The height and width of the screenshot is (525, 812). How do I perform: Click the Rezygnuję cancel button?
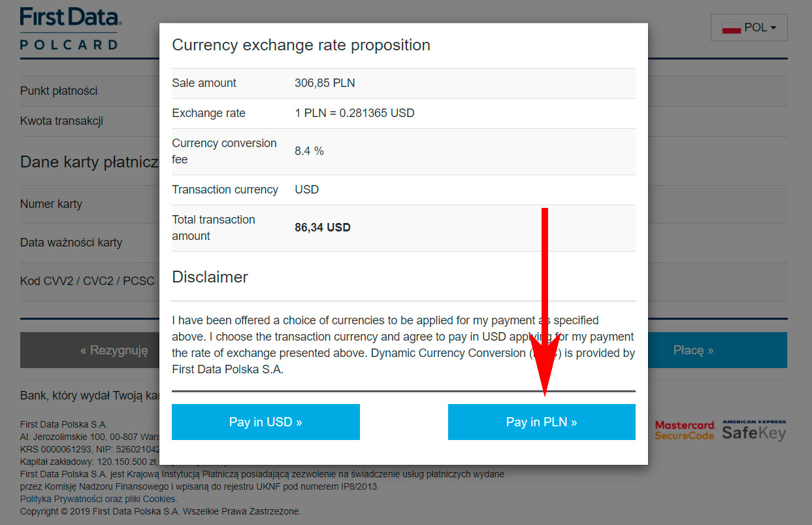(x=89, y=350)
